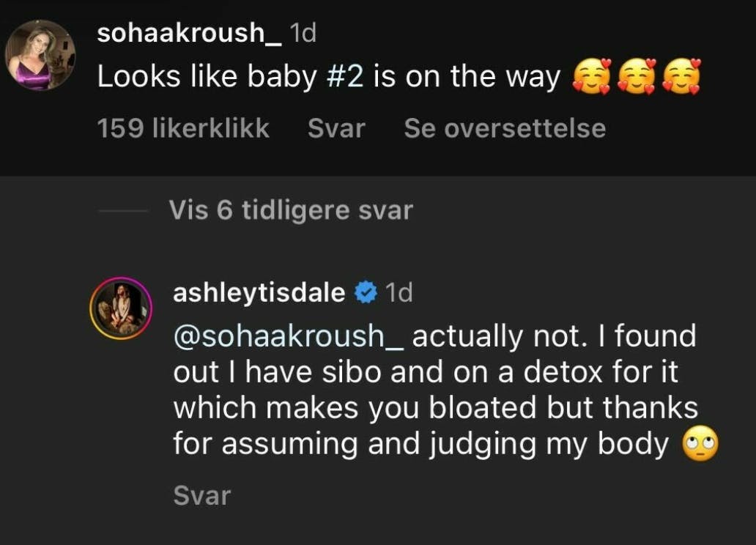Open ashleytisdale's story-ring avatar
756x545 pixels.
click(x=121, y=308)
